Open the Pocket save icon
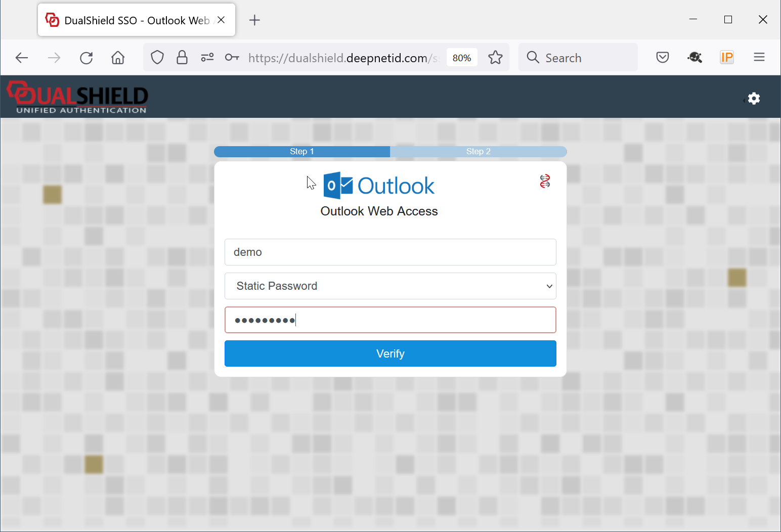Screen dimensions: 781x532 [x=663, y=58]
